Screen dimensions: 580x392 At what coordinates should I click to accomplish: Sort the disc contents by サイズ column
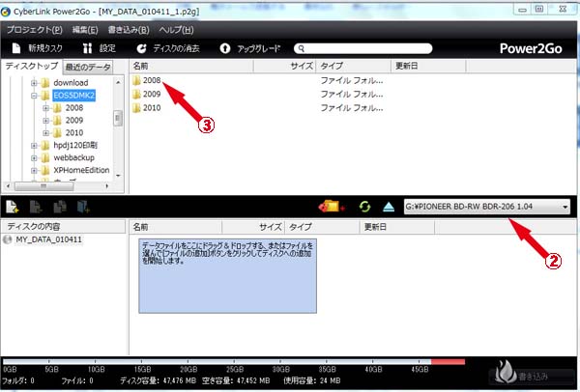click(253, 227)
